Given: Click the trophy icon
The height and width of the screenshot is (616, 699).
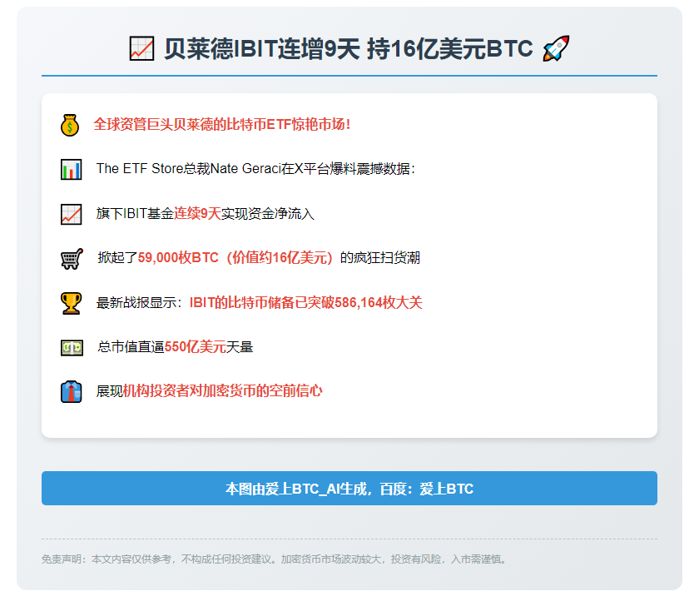Looking at the screenshot, I should tap(72, 303).
